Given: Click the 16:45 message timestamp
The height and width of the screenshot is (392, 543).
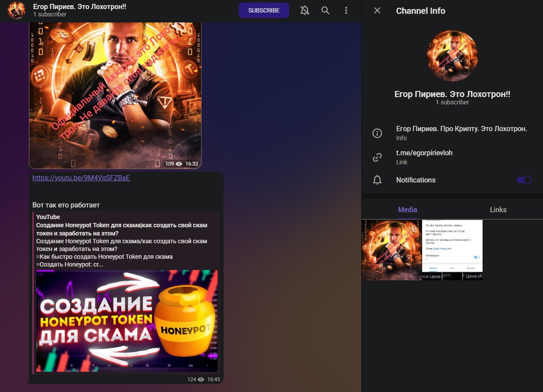Looking at the screenshot, I should coord(214,379).
